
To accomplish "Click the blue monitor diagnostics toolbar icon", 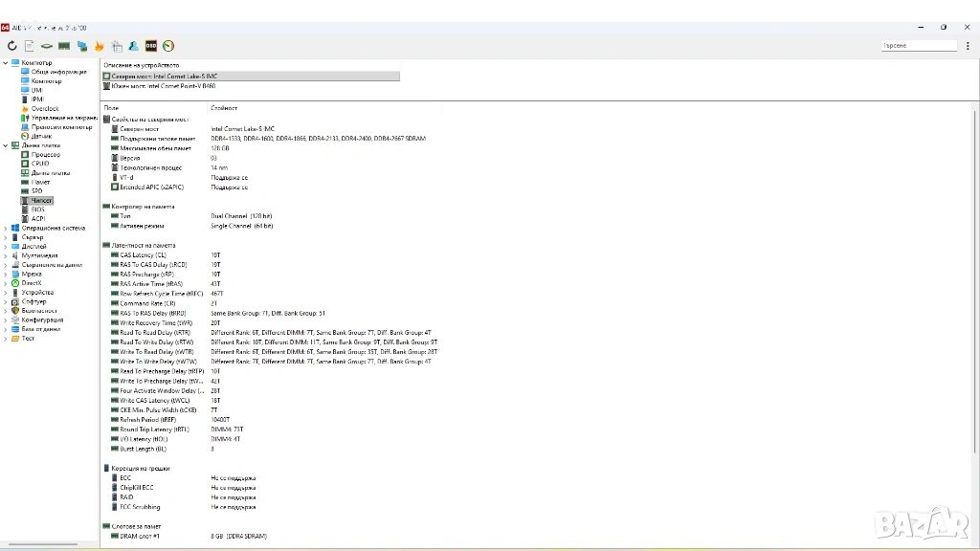I will (81, 45).
